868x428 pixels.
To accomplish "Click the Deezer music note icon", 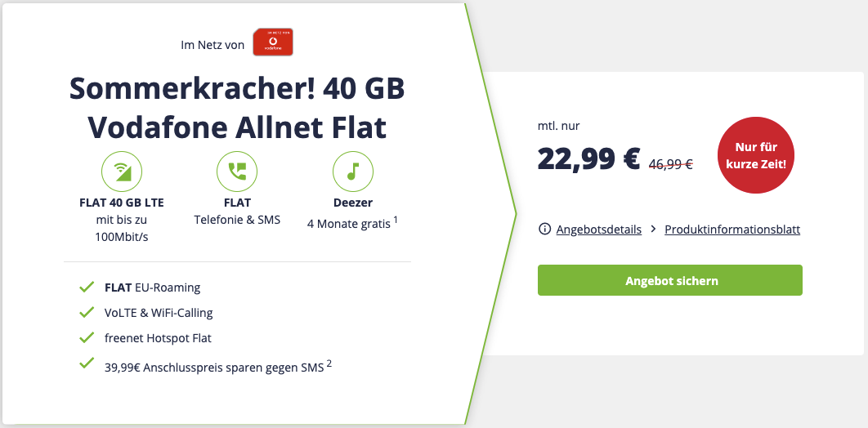I will pyautogui.click(x=353, y=172).
